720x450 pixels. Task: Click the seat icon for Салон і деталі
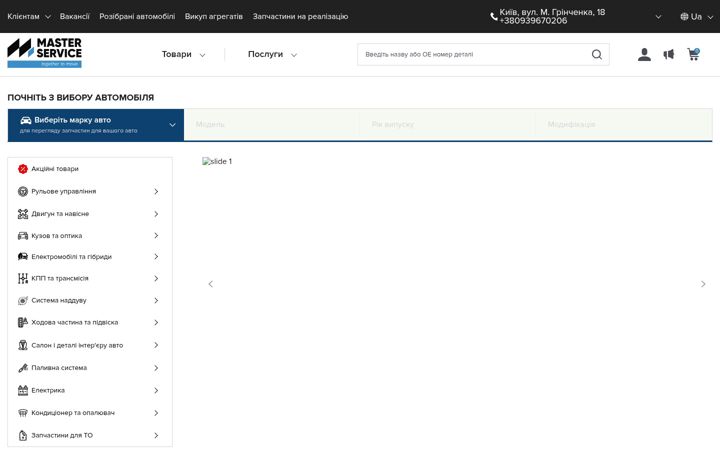click(x=22, y=345)
